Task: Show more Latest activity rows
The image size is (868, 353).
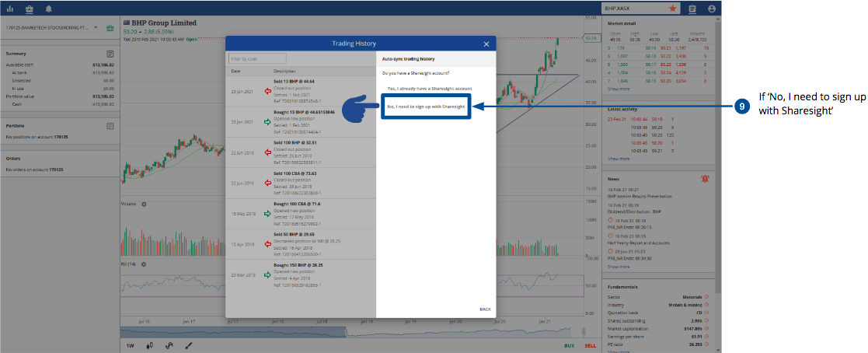Action: click(619, 159)
